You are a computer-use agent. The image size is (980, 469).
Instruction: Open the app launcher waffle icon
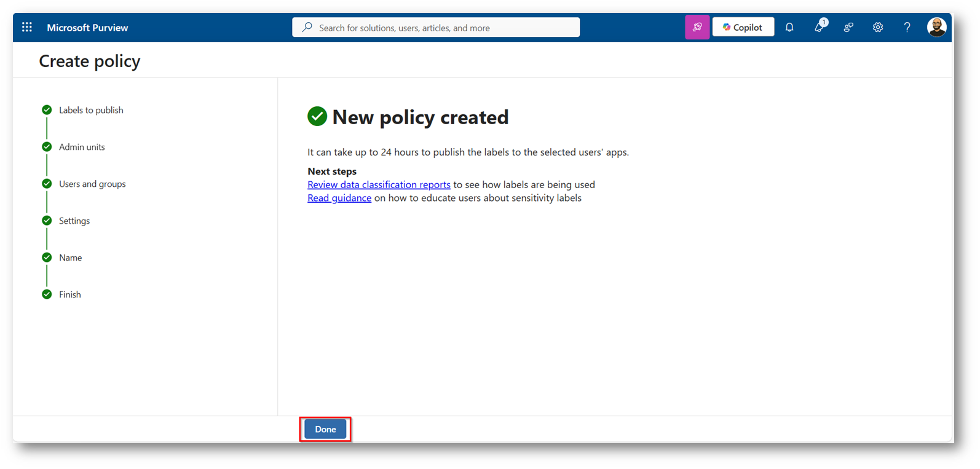[x=27, y=27]
